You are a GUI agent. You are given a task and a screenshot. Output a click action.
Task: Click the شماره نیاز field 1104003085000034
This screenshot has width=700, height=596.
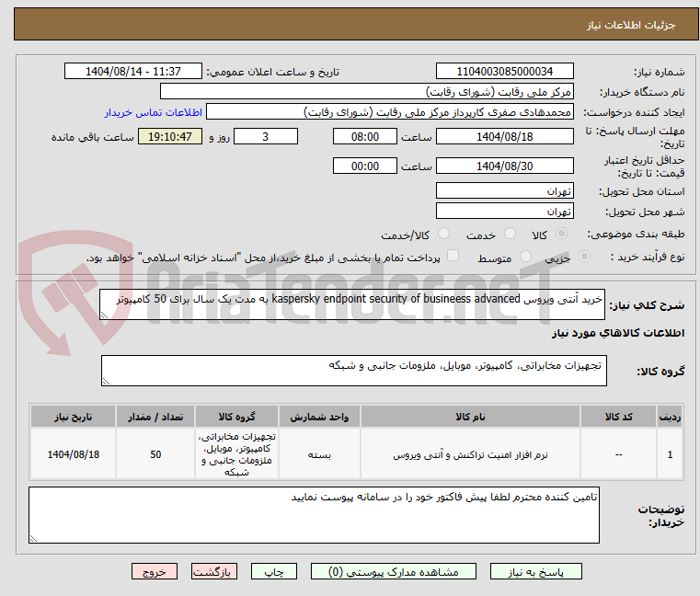(x=504, y=71)
